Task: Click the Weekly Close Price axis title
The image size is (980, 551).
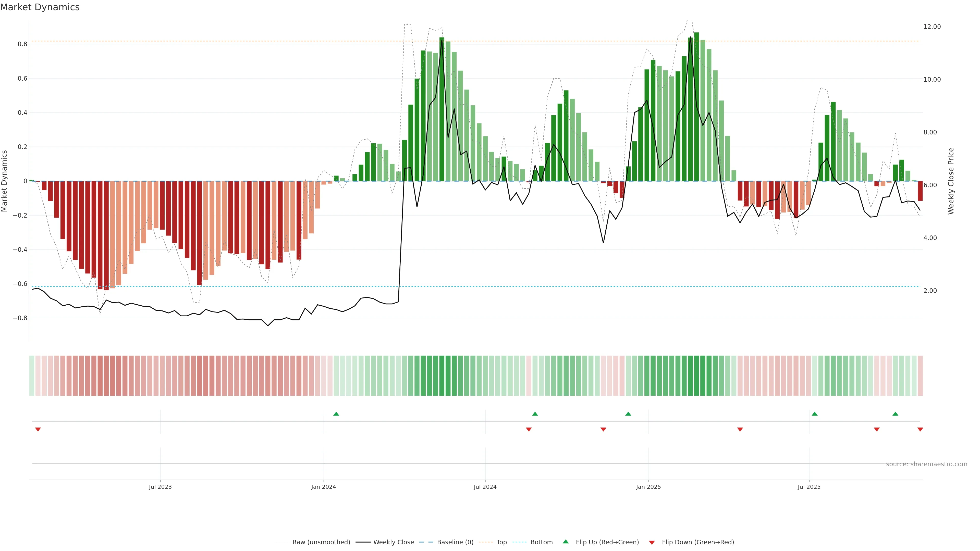Action: 951,181
